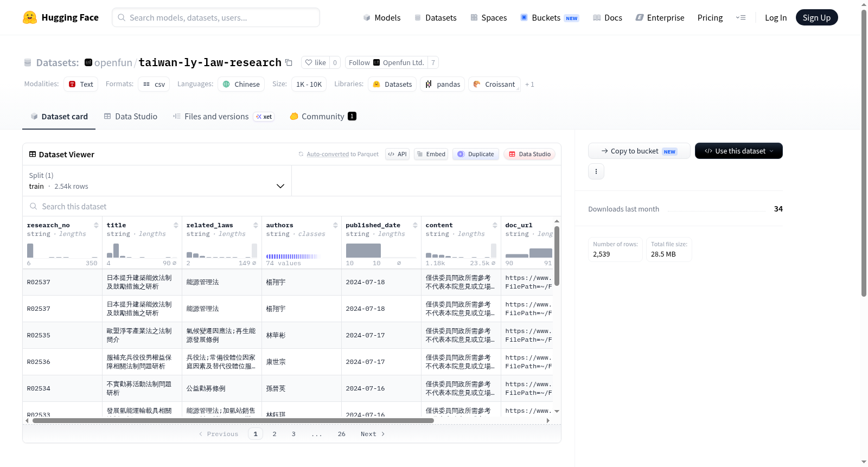Click the openfun owner name link
This screenshot has height=467, width=868.
click(x=113, y=62)
